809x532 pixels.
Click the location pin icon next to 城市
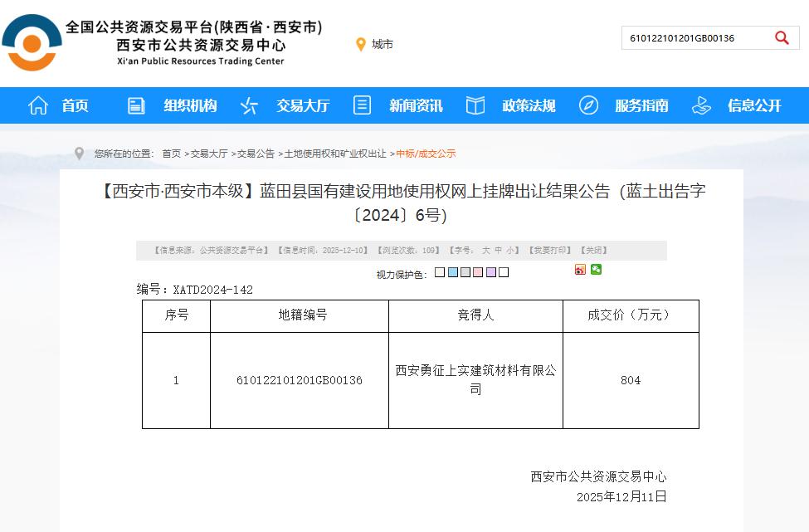[359, 45]
